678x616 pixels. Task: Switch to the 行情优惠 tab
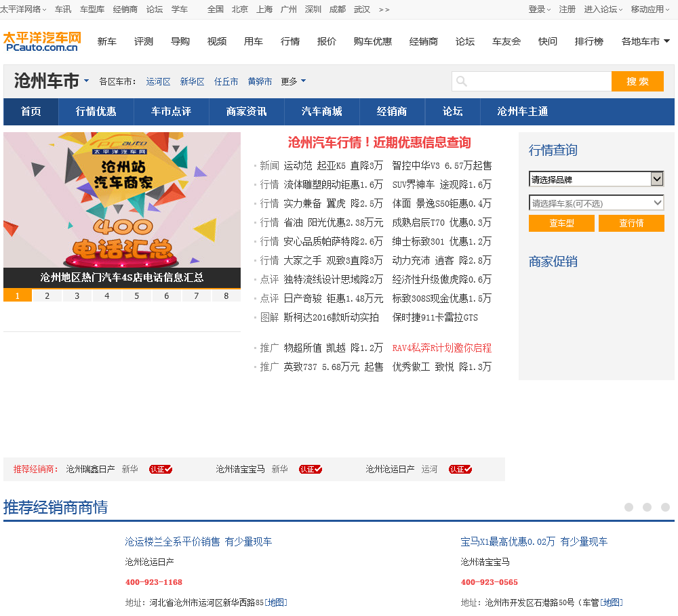(x=96, y=112)
